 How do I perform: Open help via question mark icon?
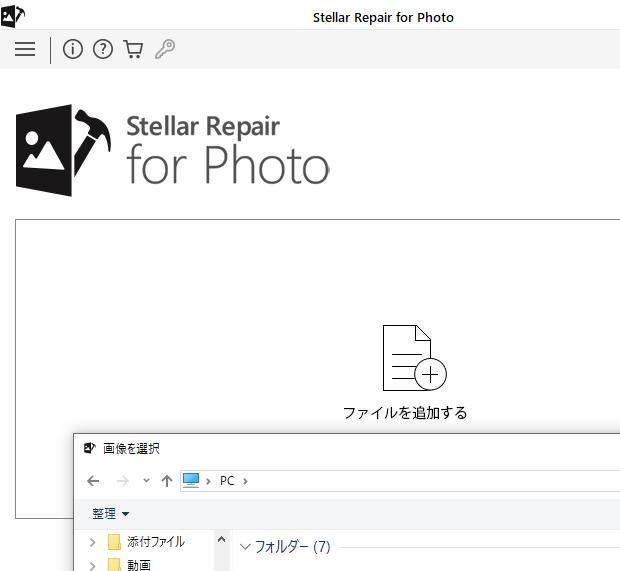click(103, 49)
